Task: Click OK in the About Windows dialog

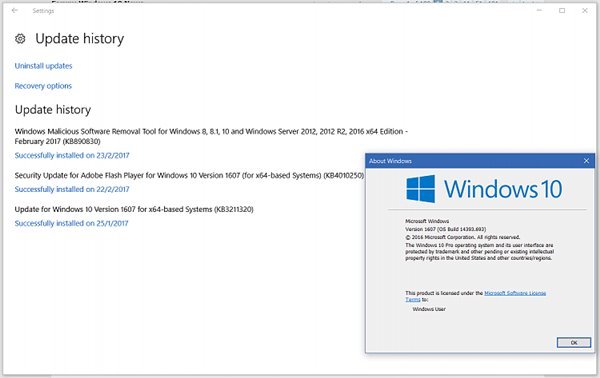Action: point(574,342)
